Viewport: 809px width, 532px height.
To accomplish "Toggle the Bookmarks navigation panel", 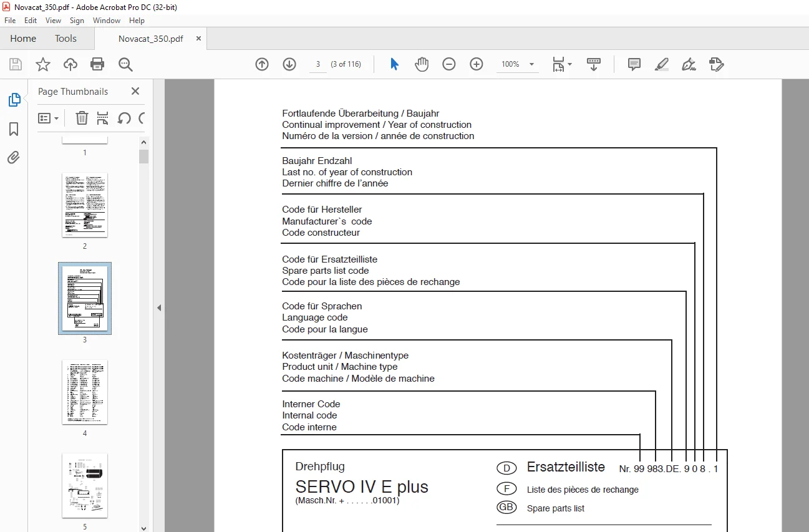I will [x=14, y=129].
